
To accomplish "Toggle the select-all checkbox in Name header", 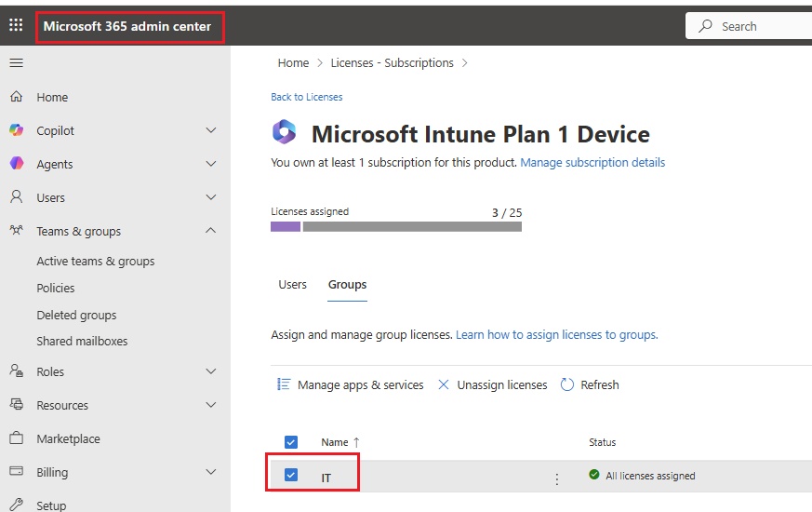I will (x=291, y=442).
